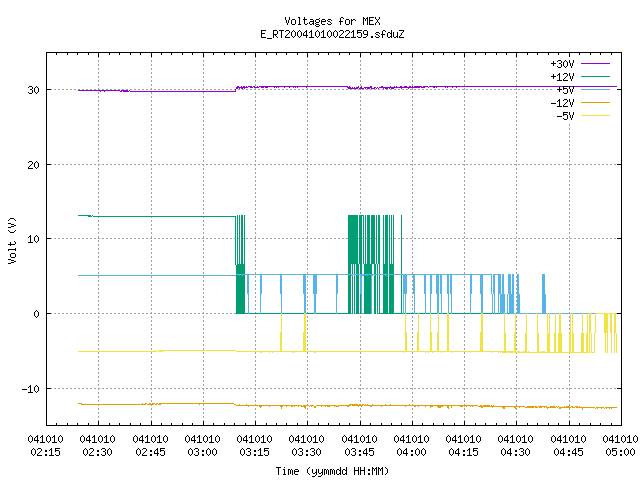Image resolution: width=640 pixels, height=480 pixels.
Task: Click the y-axis tick value 20
Action: pos(33,165)
